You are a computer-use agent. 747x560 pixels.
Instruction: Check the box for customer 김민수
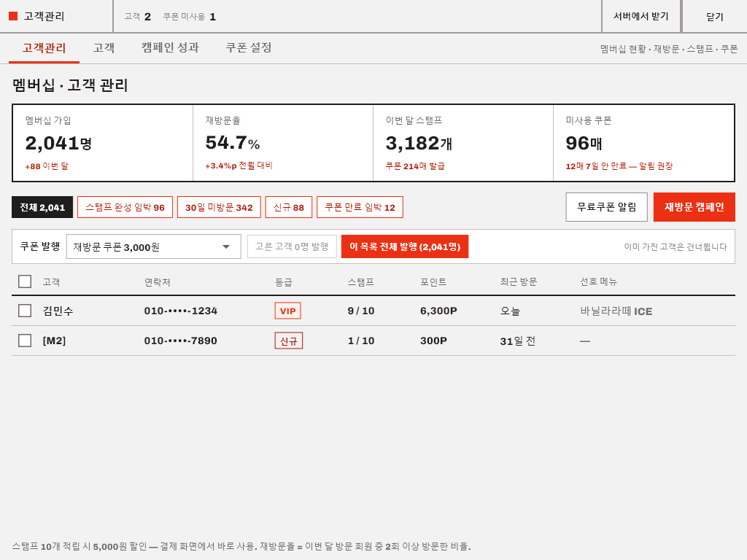pos(25,311)
